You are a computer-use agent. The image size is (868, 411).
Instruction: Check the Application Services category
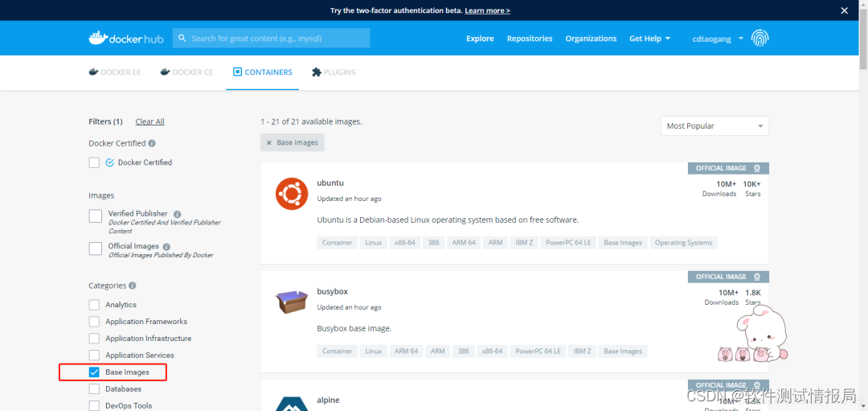95,356
